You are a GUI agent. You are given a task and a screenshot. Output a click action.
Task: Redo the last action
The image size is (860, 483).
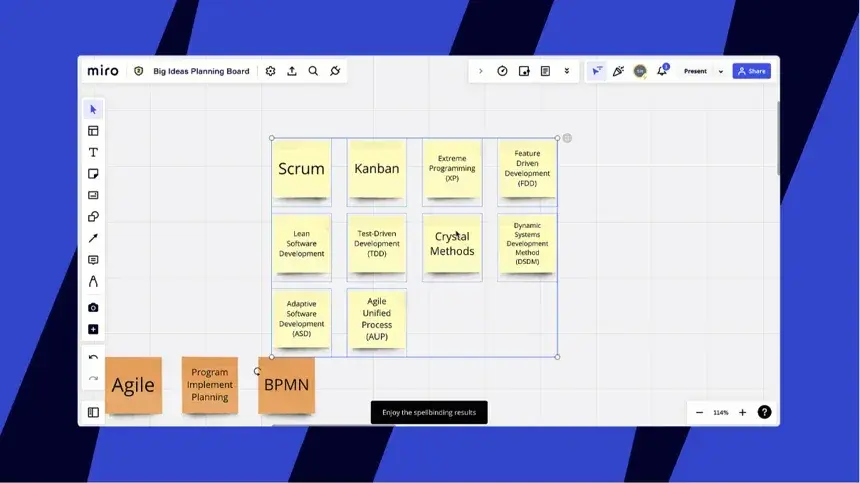point(93,378)
